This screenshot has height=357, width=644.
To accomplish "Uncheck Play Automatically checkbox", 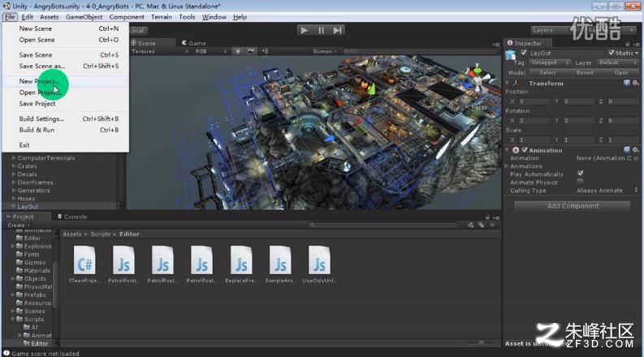I will pos(580,173).
